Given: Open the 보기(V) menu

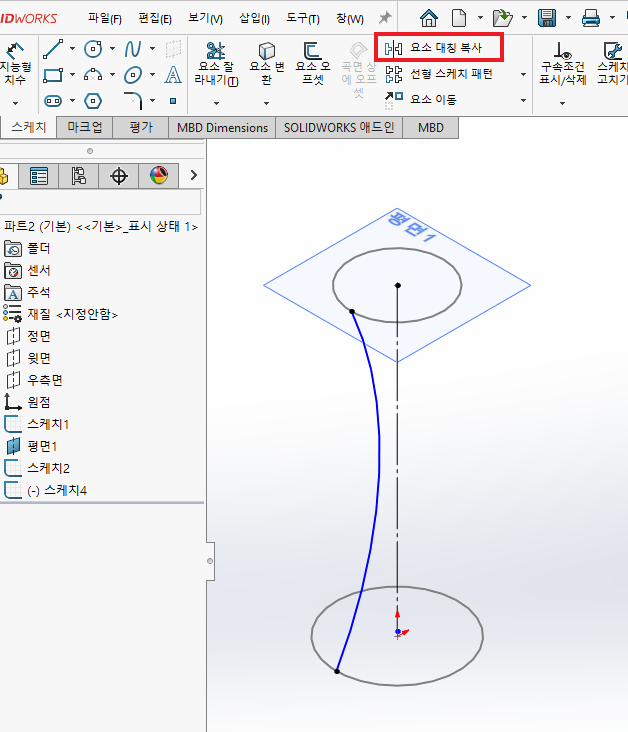Looking at the screenshot, I should [x=205, y=19].
